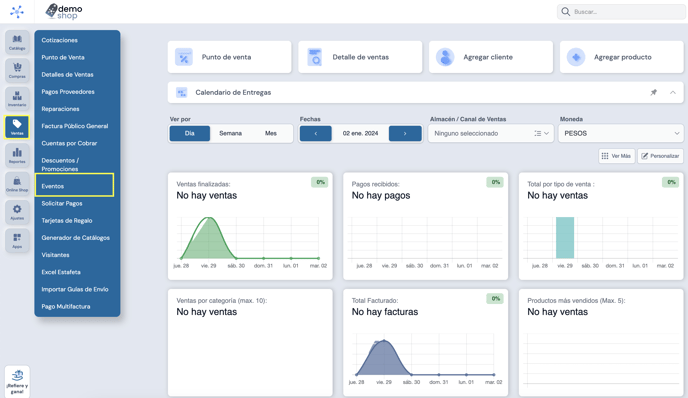The image size is (688, 398).
Task: Click the demo shop logo
Action: [x=64, y=11]
